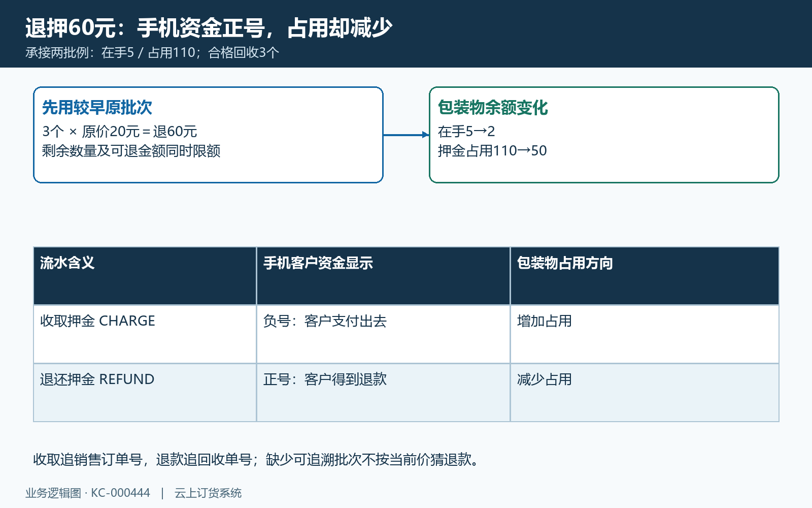Click the 手机客户资金显示 column header
This screenshot has width=812, height=508.
tap(384, 276)
